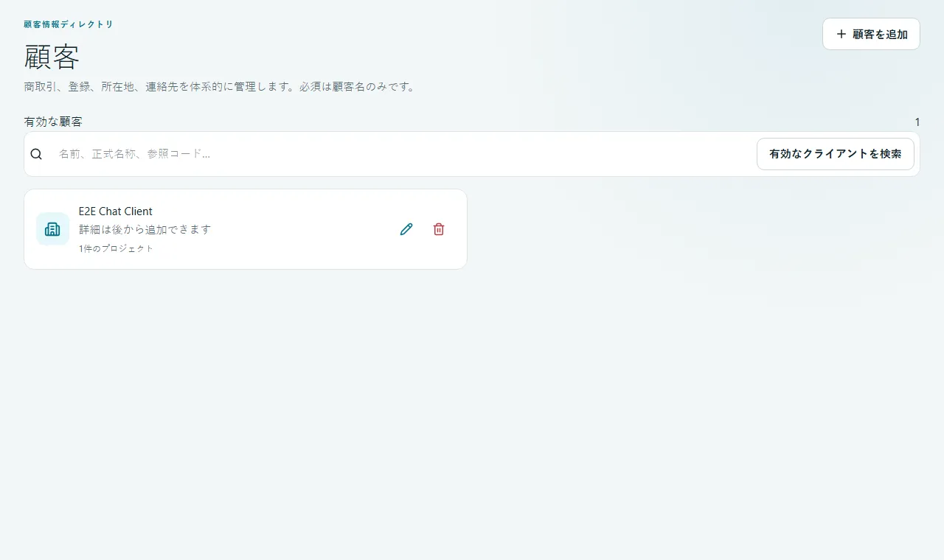Click the description starting 商取引、登録
944x560 pixels.
click(x=221, y=87)
